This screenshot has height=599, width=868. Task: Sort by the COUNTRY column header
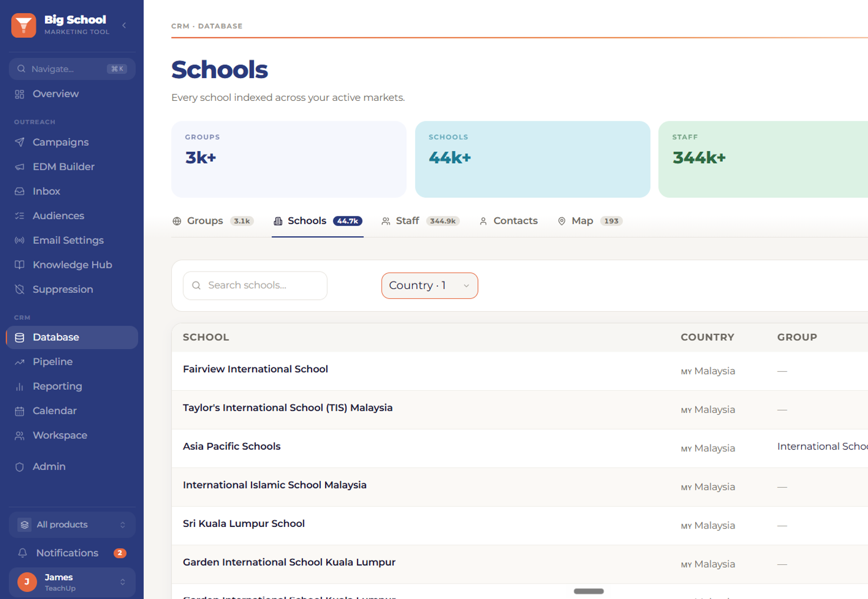click(x=708, y=337)
